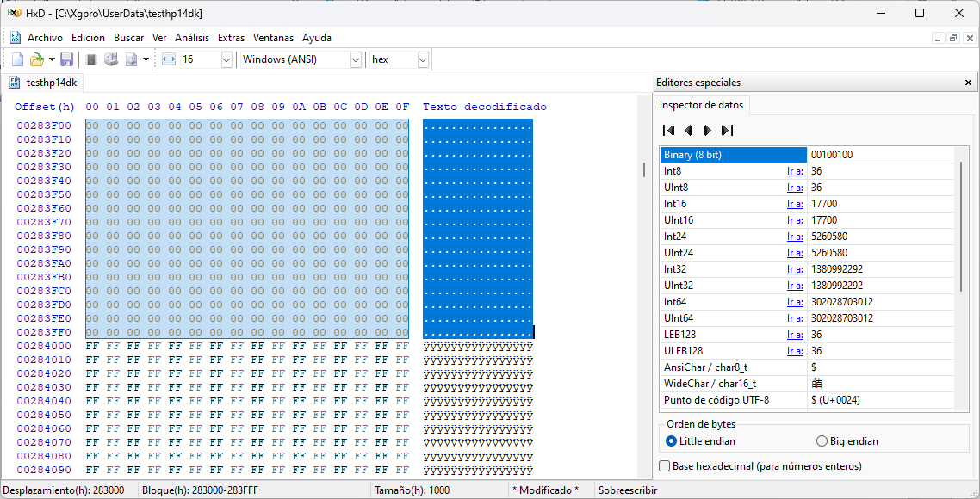Open the Windows (ANSI) encoding dropdown
980x499 pixels.
(x=356, y=59)
